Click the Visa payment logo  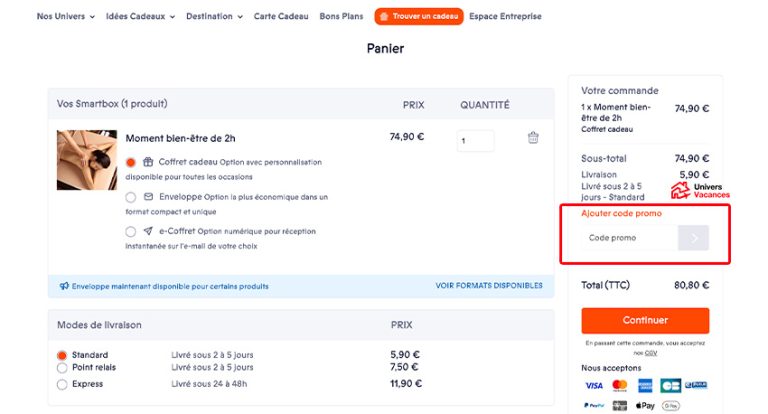tap(593, 385)
